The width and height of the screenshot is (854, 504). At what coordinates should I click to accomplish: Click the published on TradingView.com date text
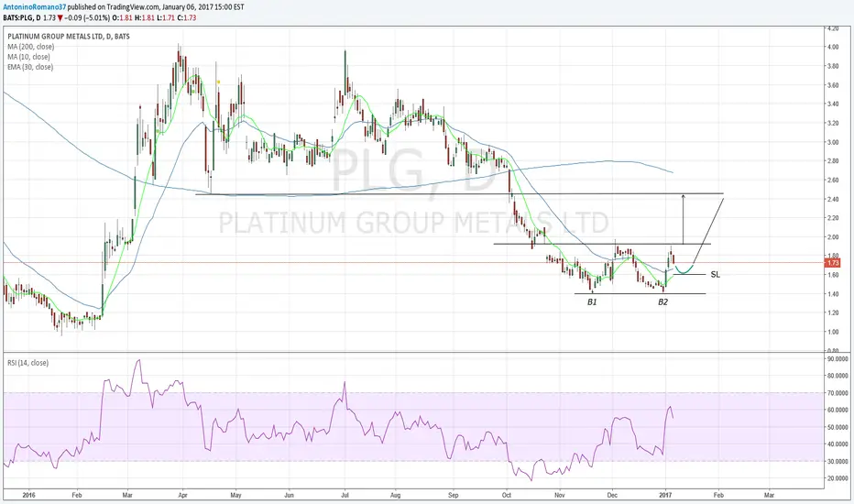(x=156, y=7)
